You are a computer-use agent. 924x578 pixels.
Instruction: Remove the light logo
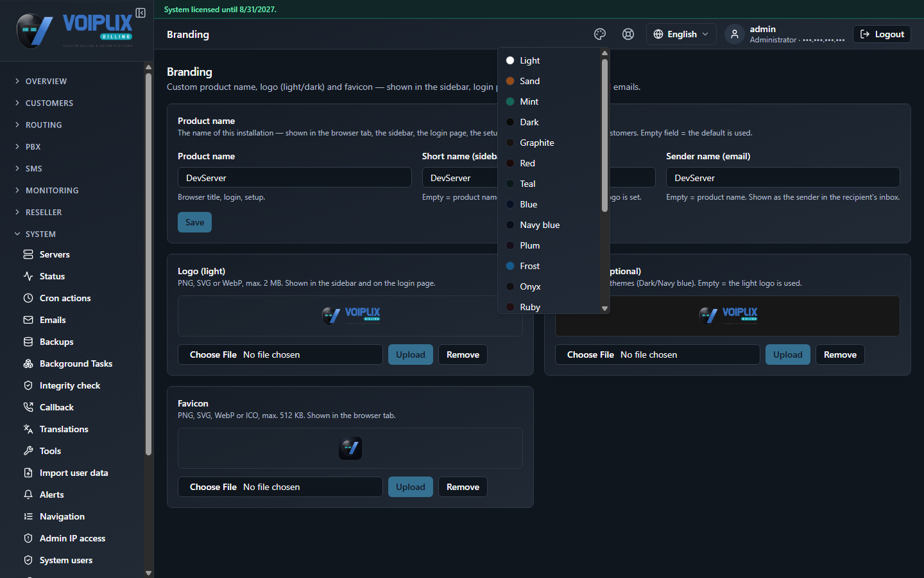(463, 355)
